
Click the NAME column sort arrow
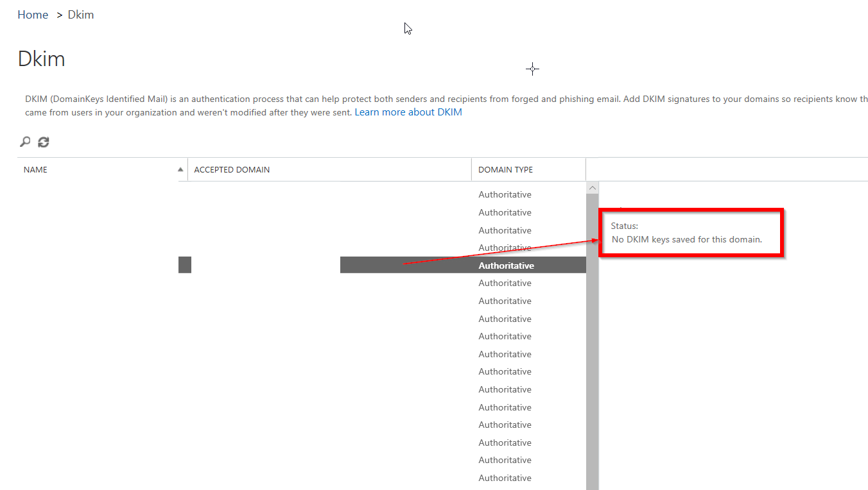pyautogui.click(x=180, y=170)
